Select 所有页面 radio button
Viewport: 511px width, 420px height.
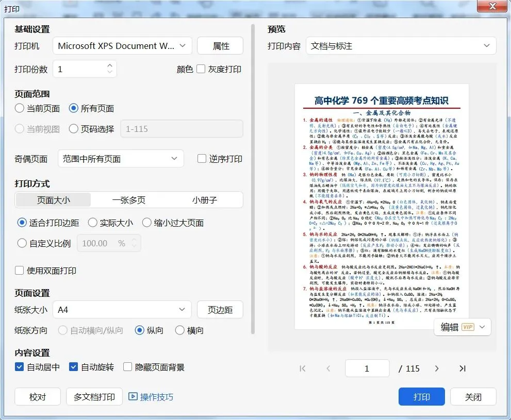tap(73, 108)
